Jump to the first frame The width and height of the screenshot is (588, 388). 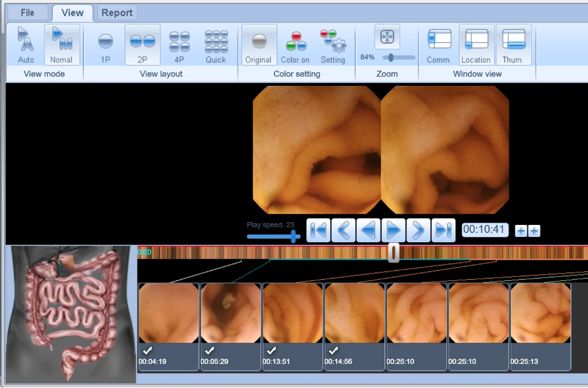coord(318,230)
